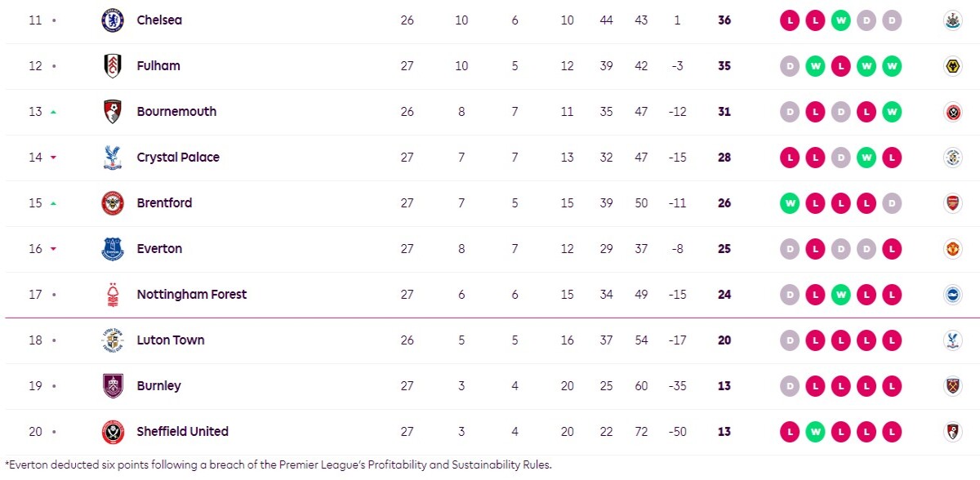Viewport: 980px width, 480px height.
Task: Open Chelsea's next opponent Newcastle badge
Action: 951,20
